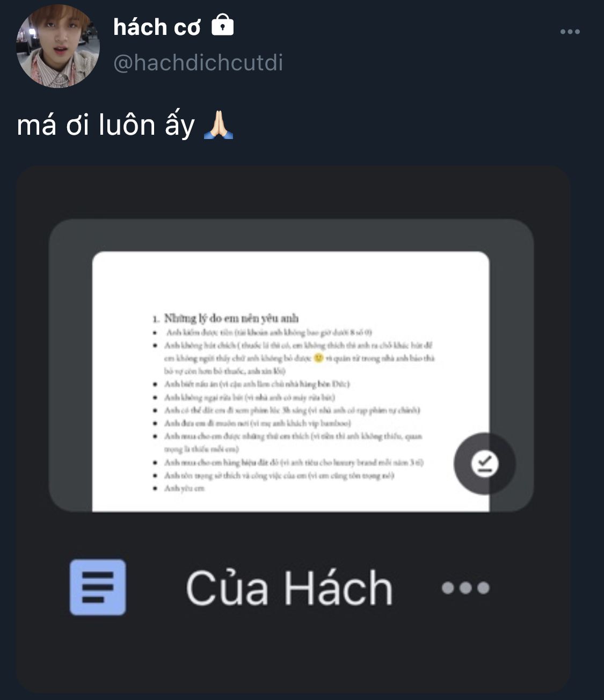Open the @hachdichcutdi handle link
Viewport: 604px width, 700px height.
pos(198,63)
